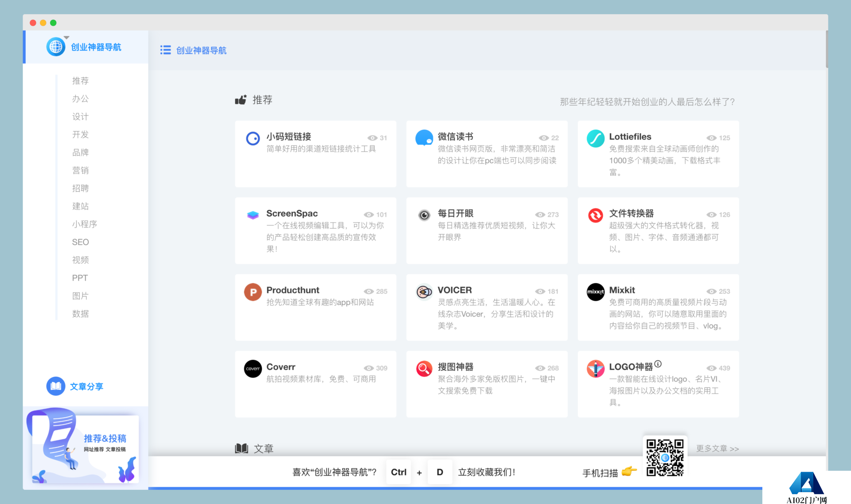Click the Lottiefiles teal icon
851x504 pixels.
(595, 138)
